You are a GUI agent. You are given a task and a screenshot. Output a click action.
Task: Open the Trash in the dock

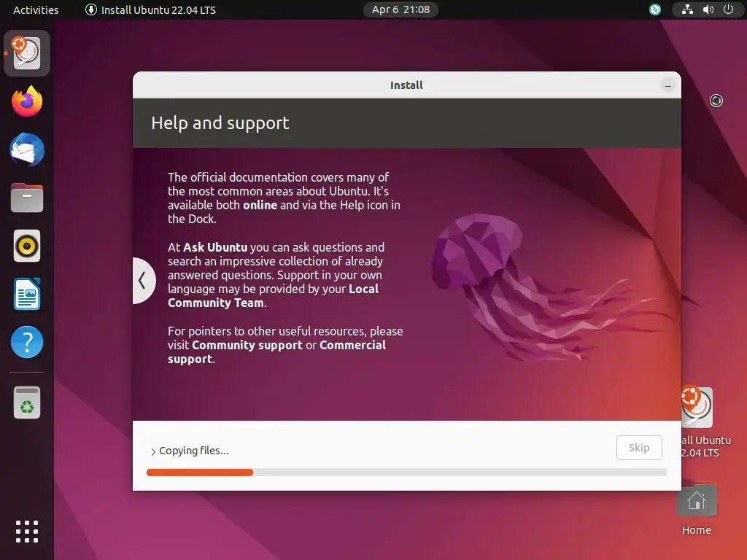click(27, 402)
